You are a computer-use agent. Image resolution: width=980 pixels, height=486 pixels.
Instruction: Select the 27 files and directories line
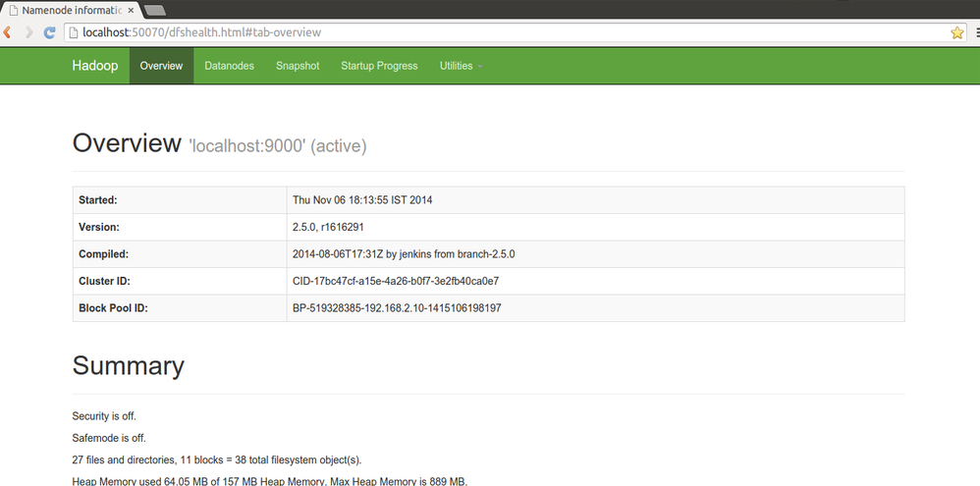tap(217, 460)
